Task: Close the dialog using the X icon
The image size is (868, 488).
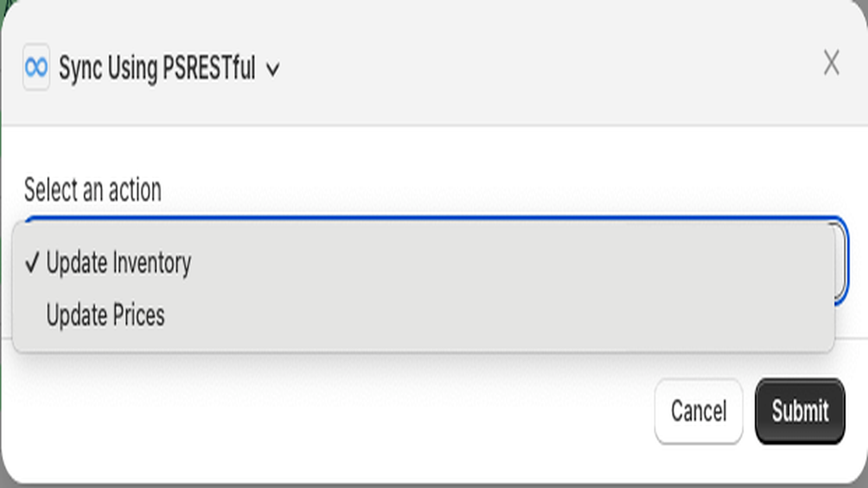Action: pos(831,62)
